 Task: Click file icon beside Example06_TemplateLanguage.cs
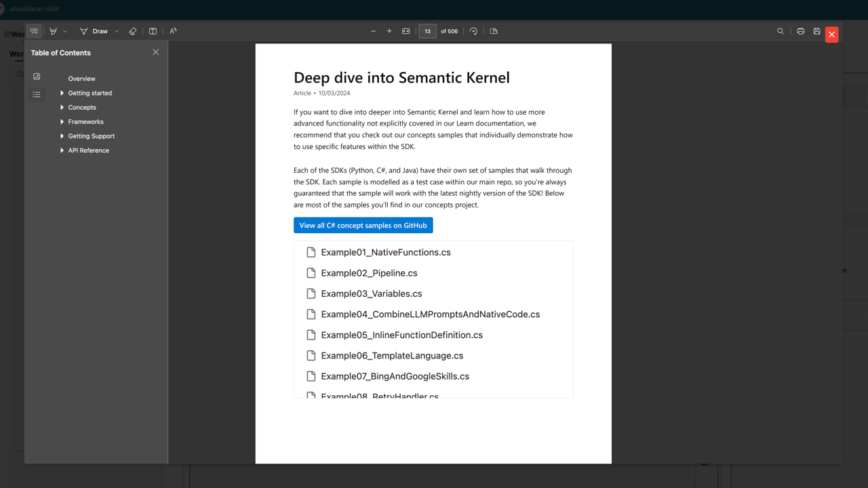(311, 355)
